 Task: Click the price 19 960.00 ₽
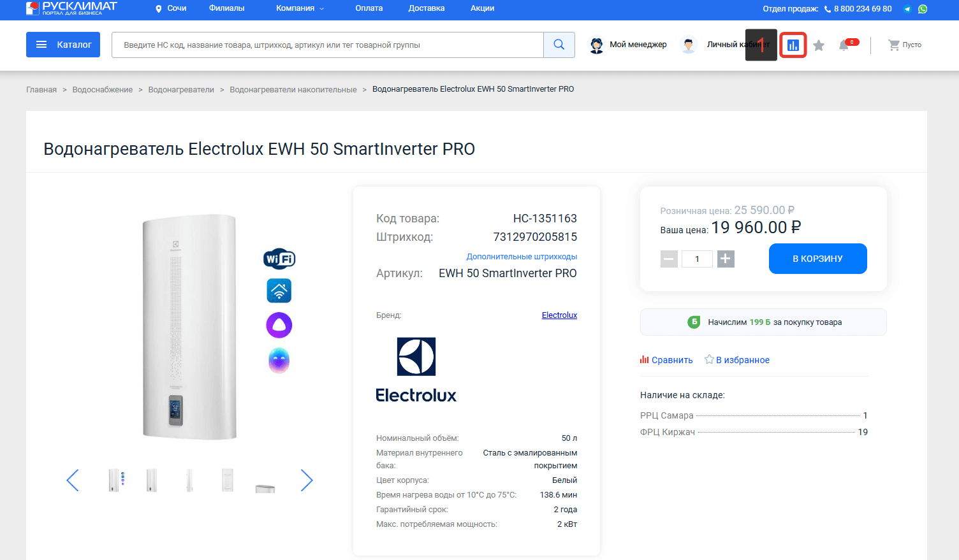click(x=756, y=227)
